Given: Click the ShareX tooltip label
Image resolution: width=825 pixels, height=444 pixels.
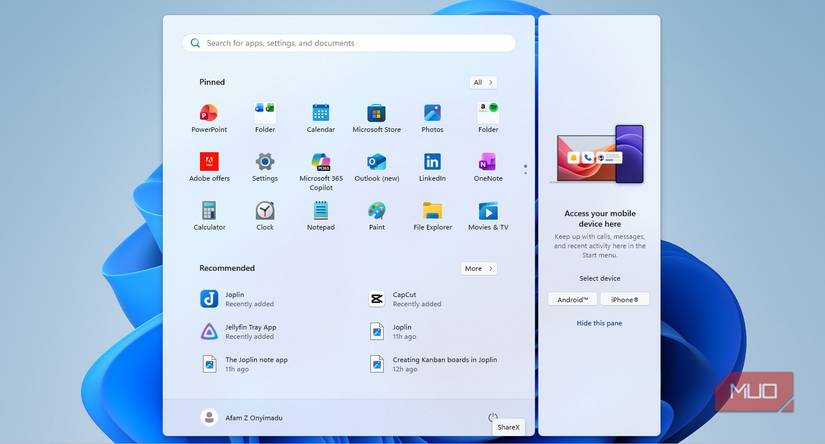Looking at the screenshot, I should point(508,427).
